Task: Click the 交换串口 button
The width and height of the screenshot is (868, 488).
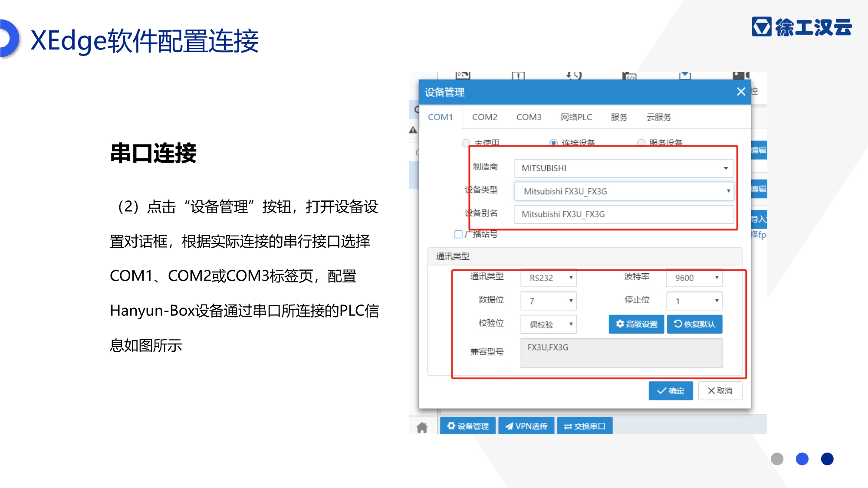Action: (x=585, y=426)
